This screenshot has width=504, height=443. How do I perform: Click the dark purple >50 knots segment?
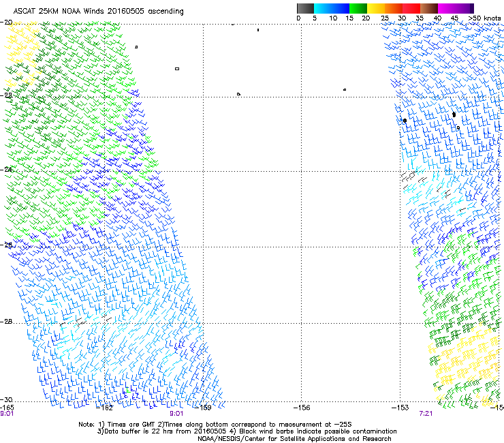[x=472, y=8]
